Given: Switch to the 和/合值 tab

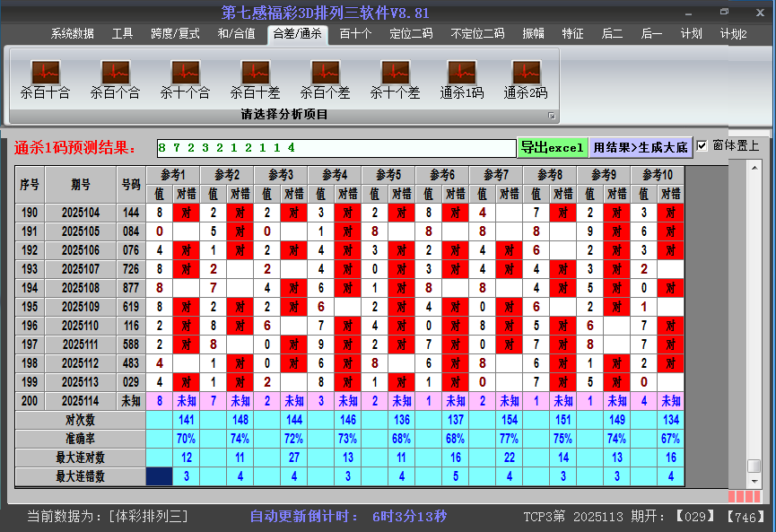Looking at the screenshot, I should pyautogui.click(x=236, y=34).
